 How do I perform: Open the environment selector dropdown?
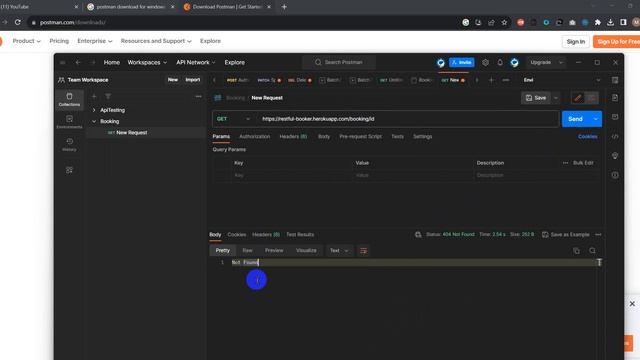[562, 80]
